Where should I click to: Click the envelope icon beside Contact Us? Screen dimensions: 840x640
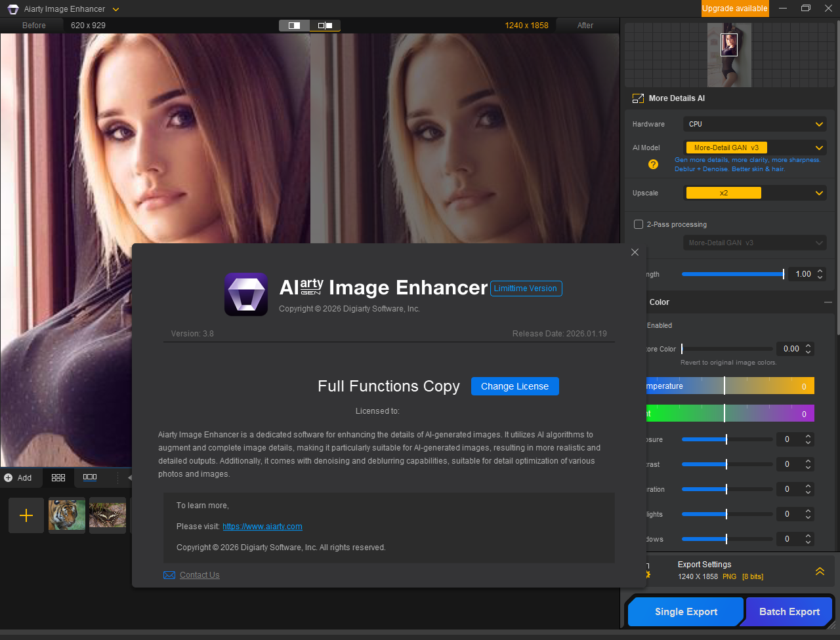pyautogui.click(x=169, y=575)
